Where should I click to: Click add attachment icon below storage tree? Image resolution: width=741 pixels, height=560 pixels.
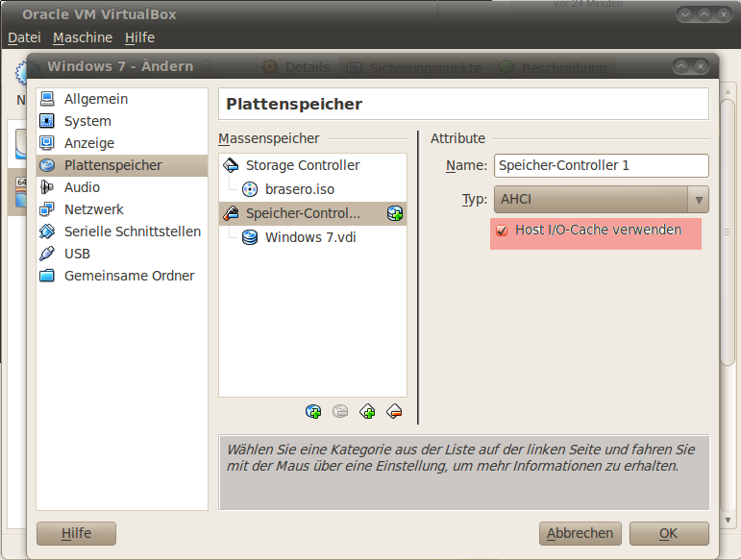tap(313, 412)
